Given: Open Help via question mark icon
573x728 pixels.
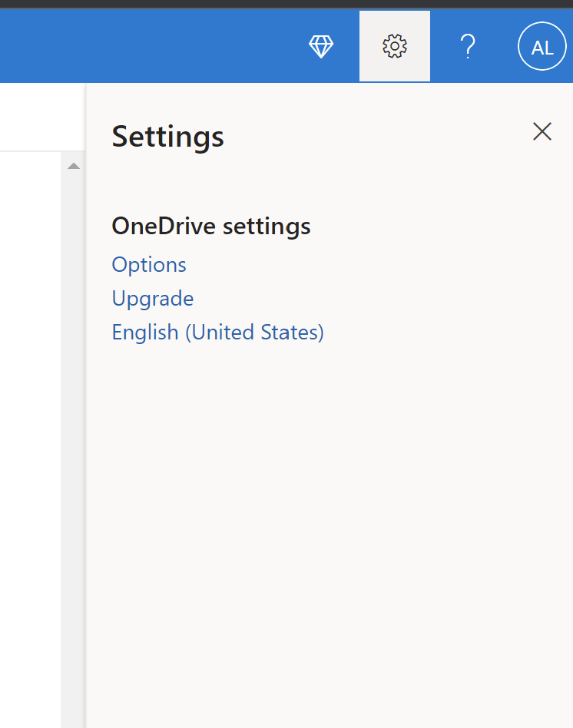Looking at the screenshot, I should 468,47.
